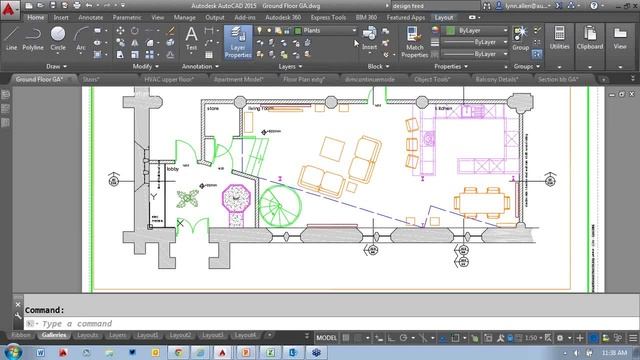Click the Erase tool icon

pos(171,31)
